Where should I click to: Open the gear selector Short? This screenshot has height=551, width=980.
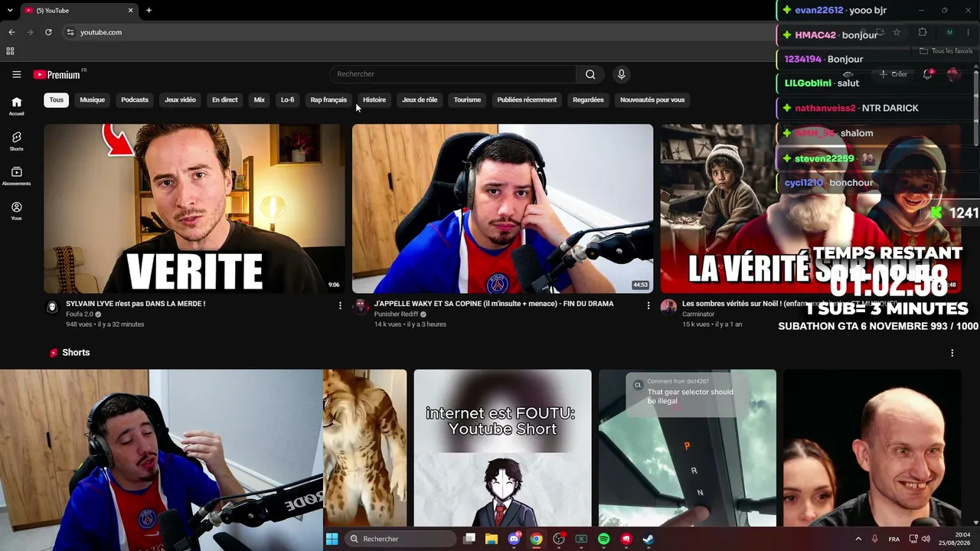[x=688, y=448]
